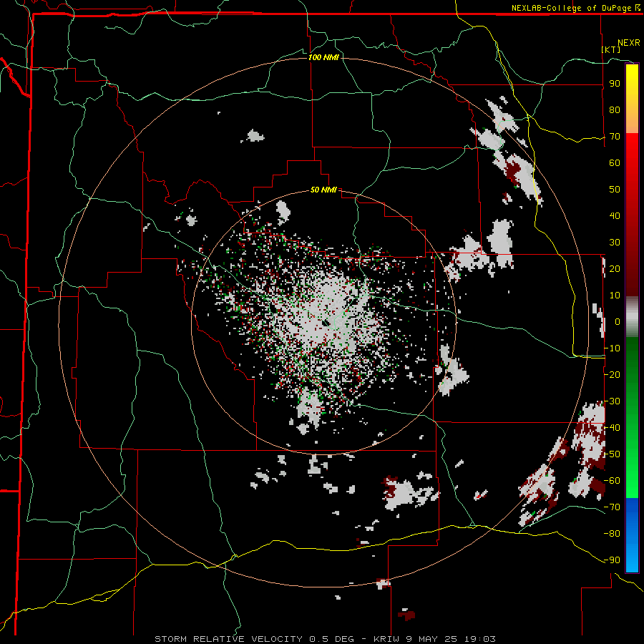The height and width of the screenshot is (644, 644).
Task: Click the -40 knot scale label
Action: 612,428
